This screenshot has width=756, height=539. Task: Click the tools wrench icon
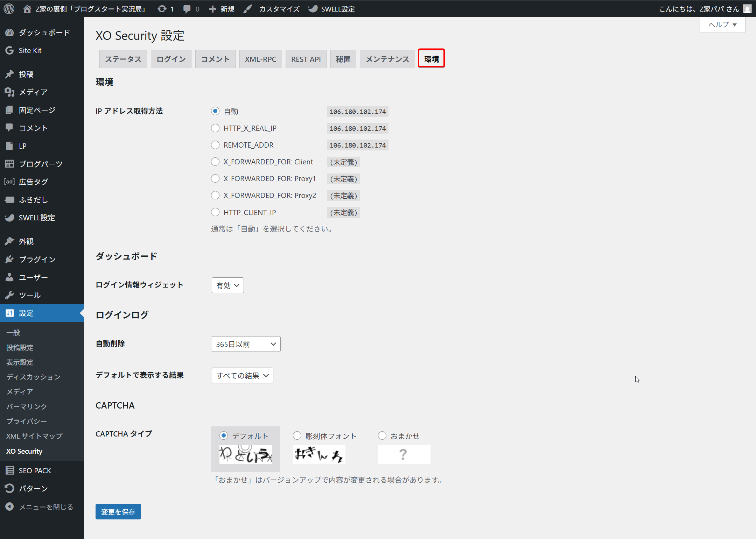pos(9,295)
